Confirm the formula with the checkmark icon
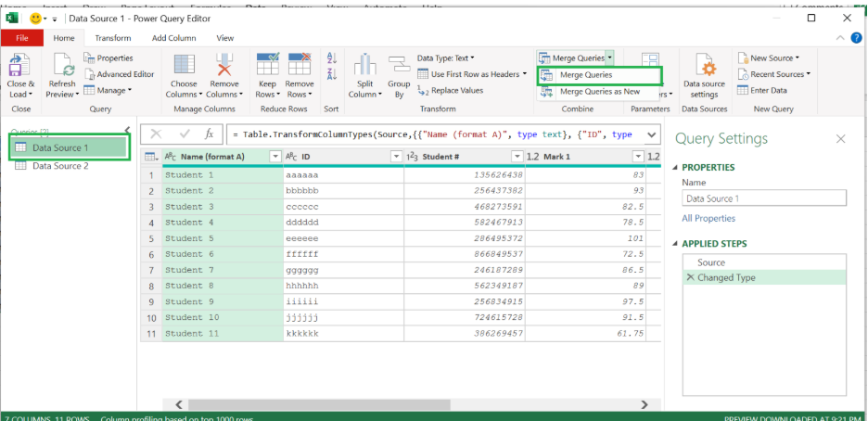Screen dimensions: 868x421 tap(185, 134)
